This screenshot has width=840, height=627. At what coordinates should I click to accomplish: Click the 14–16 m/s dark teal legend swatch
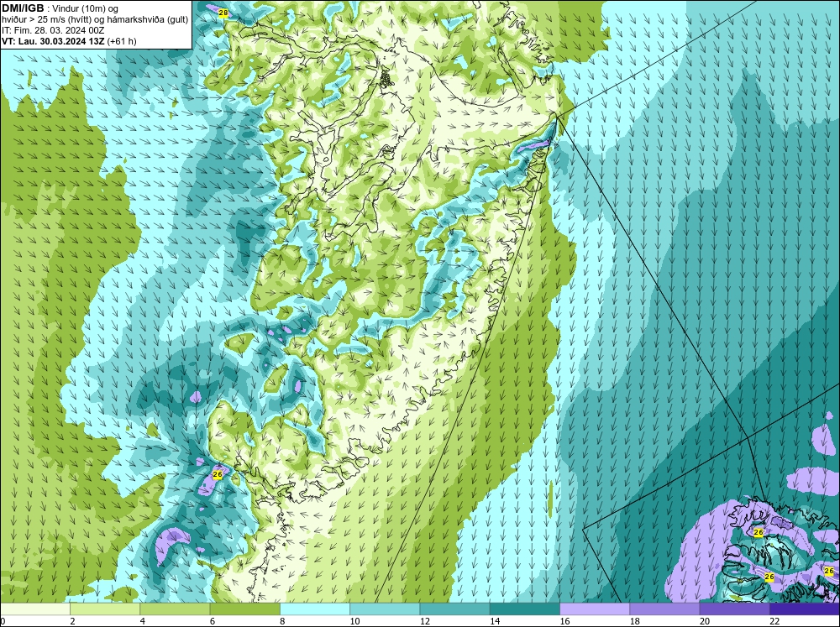tap(525, 609)
